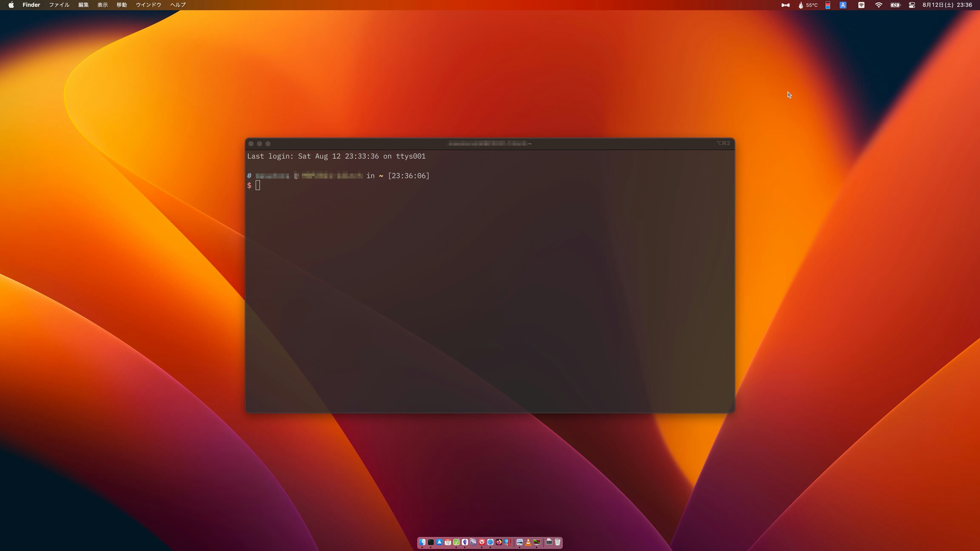Image resolution: width=980 pixels, height=551 pixels.
Task: Open the terminal app in the Dock
Action: click(431, 542)
